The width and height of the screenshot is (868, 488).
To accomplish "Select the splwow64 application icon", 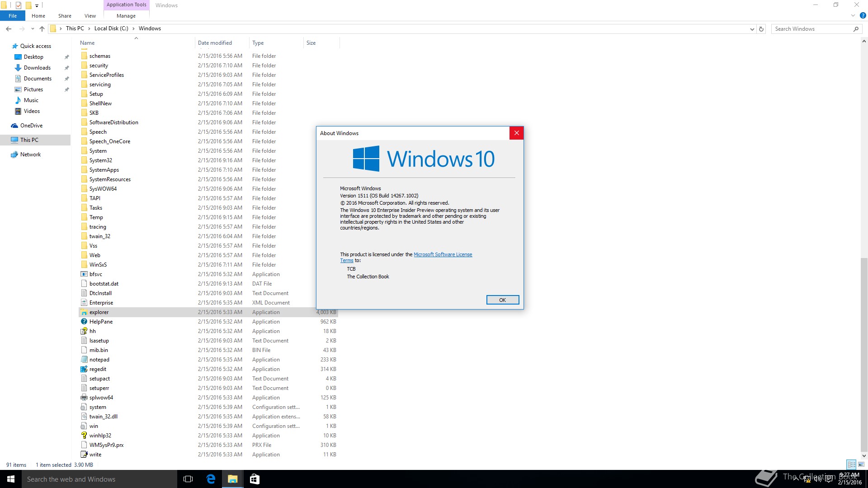I will [84, 398].
